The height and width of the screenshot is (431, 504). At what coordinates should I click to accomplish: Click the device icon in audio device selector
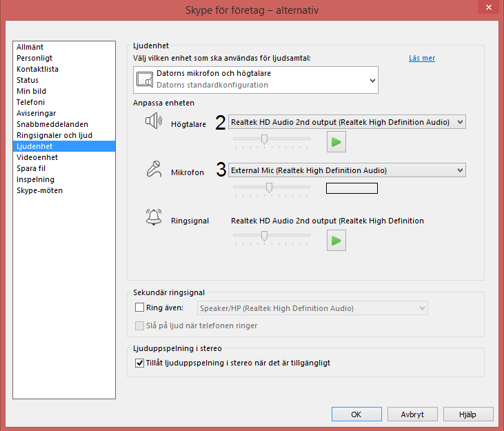pyautogui.click(x=145, y=79)
